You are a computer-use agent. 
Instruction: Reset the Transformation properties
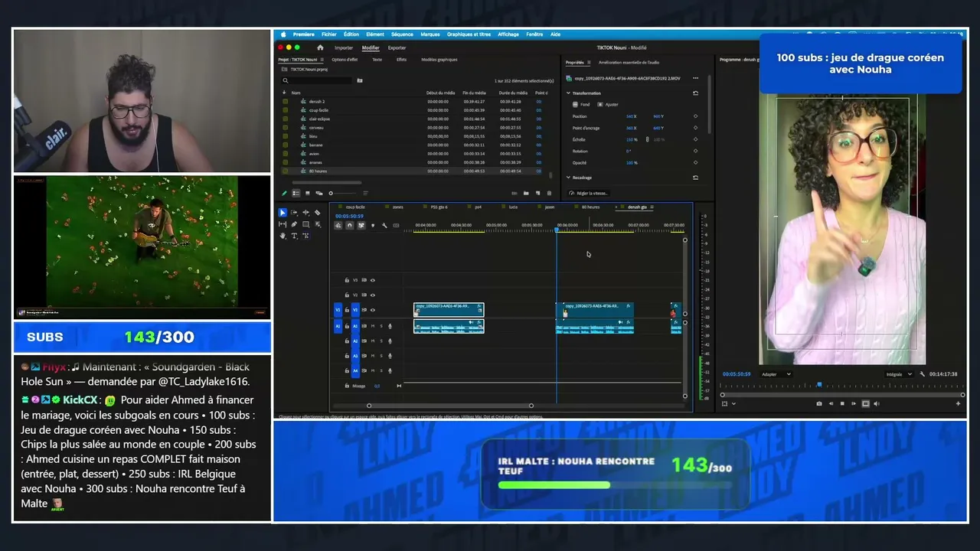[x=695, y=93]
